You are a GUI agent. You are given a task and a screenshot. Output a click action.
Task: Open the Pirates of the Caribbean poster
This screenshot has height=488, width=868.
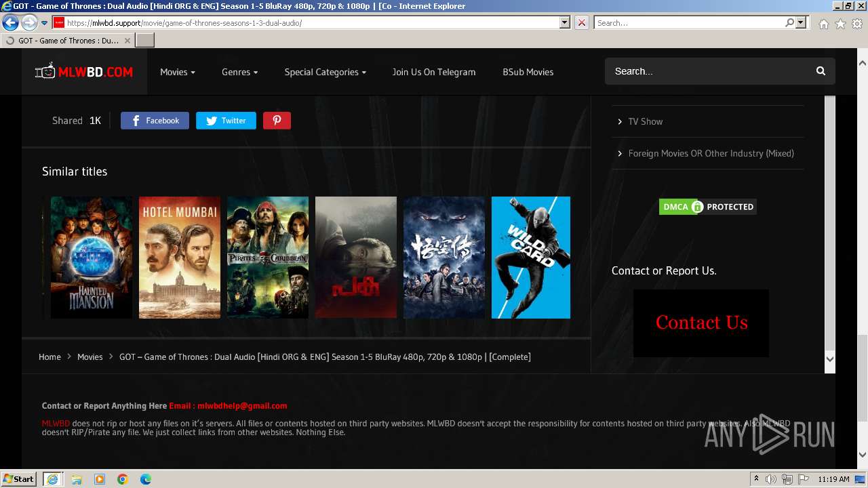pos(268,258)
